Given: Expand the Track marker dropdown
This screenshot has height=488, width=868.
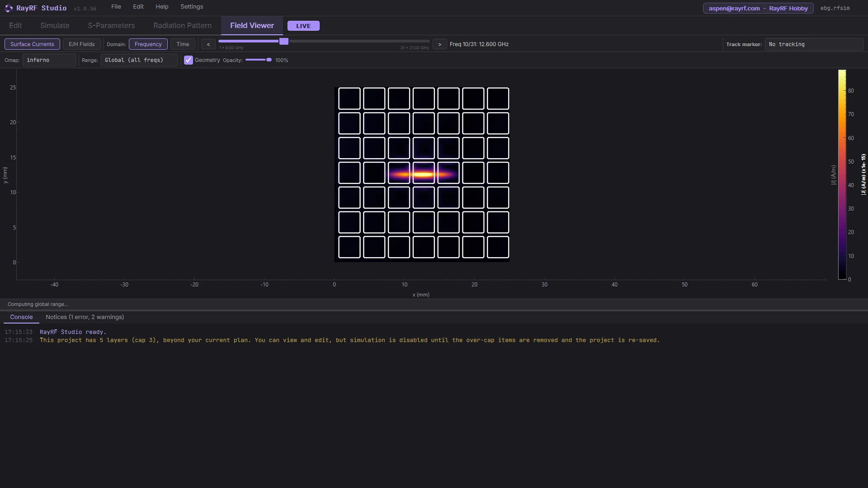Looking at the screenshot, I should click(814, 44).
